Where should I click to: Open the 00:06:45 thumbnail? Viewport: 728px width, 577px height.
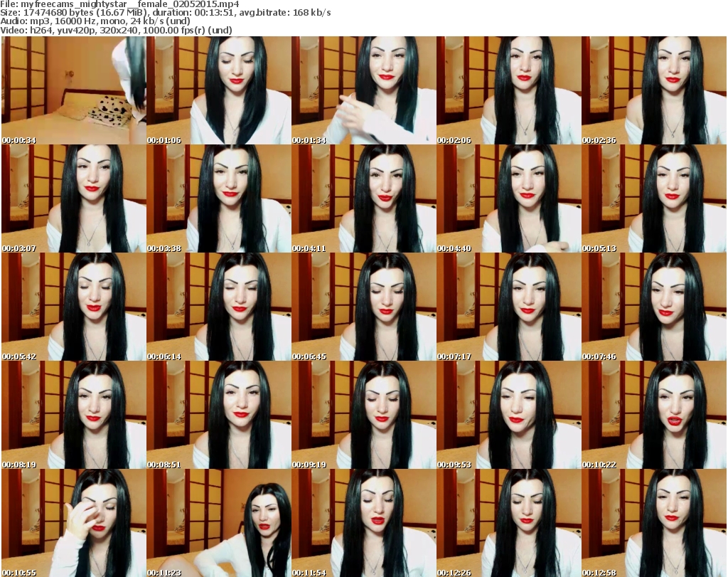point(363,307)
